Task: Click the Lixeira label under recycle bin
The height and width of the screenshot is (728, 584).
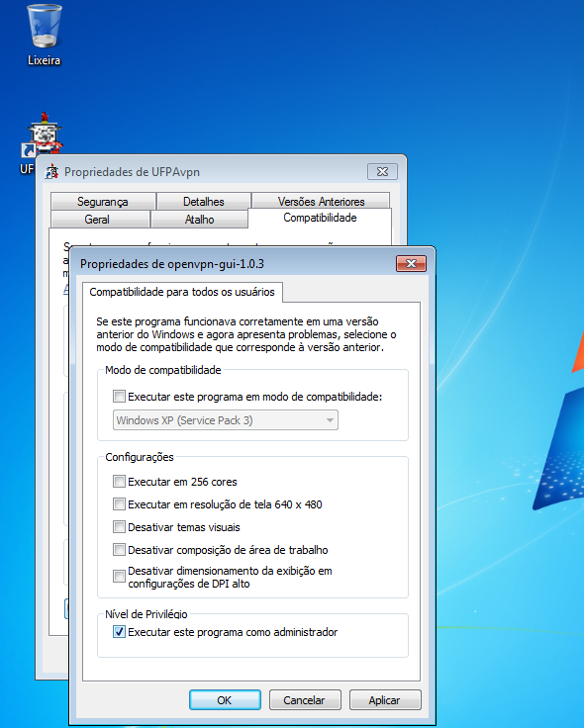Action: point(45,60)
